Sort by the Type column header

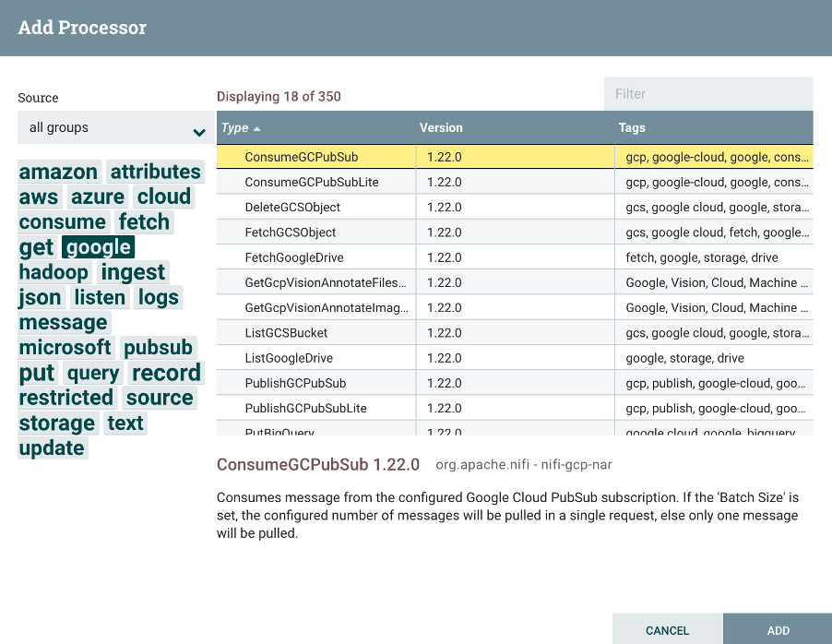234,128
